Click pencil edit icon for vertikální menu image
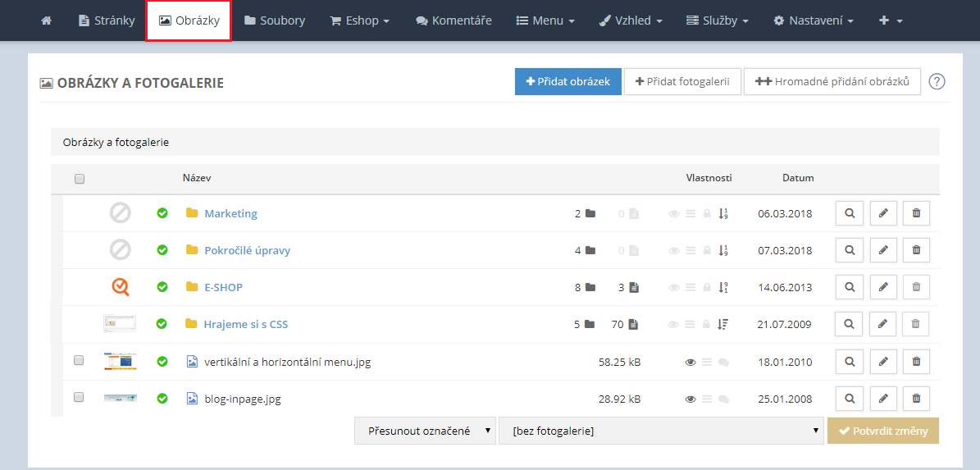Screen dimensions: 980x470 883,361
